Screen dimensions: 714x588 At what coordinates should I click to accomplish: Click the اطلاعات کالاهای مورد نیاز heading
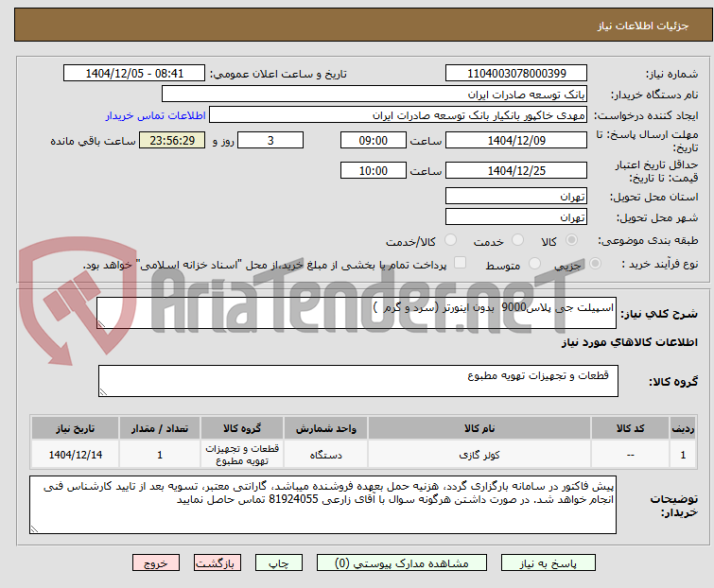coord(629,342)
